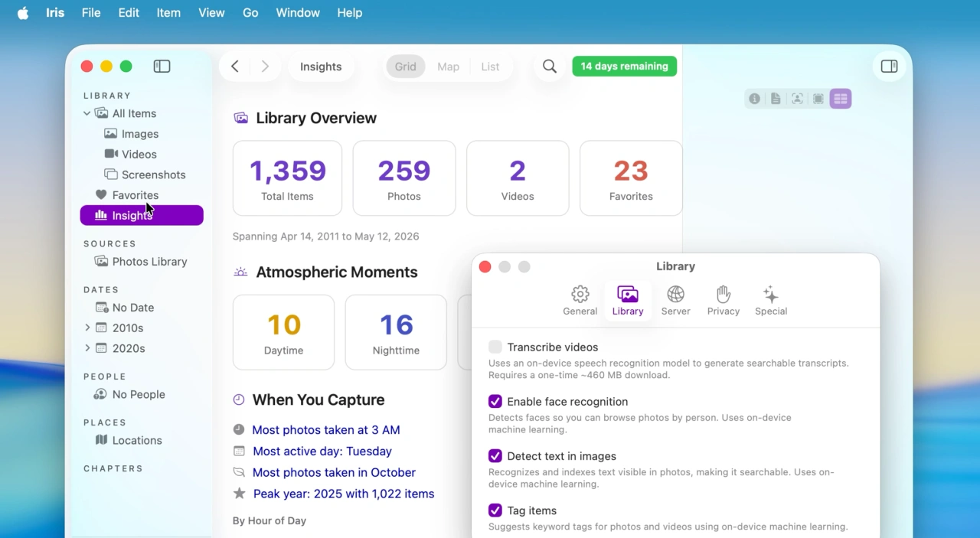Open Special tab in settings window

click(771, 301)
